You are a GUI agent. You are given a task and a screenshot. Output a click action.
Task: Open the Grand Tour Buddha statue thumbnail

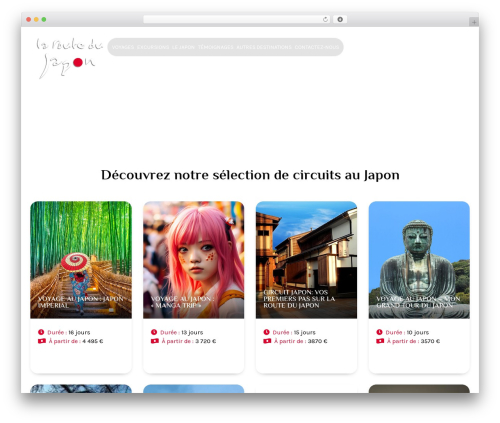pos(419,260)
